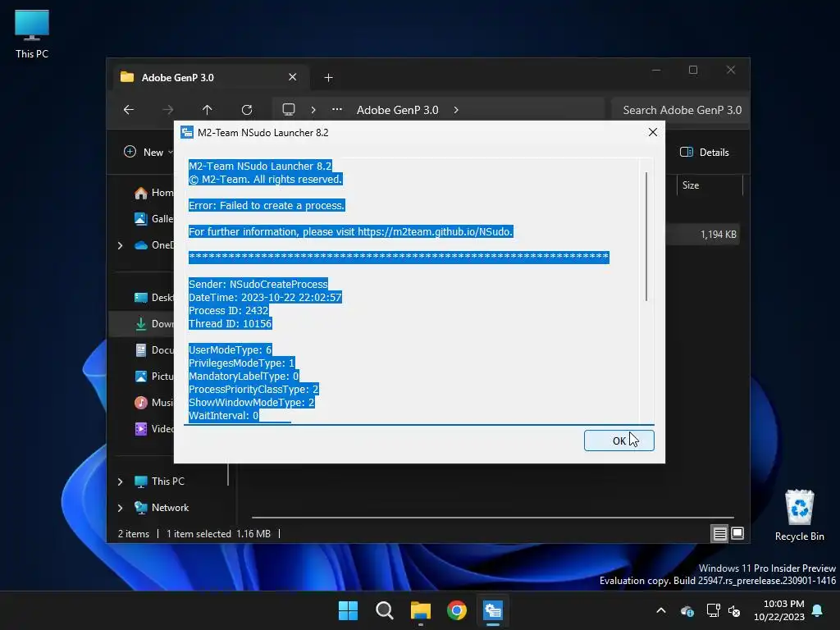840x630 pixels.
Task: Click the OneDrive cloud tray icon
Action: click(687, 610)
